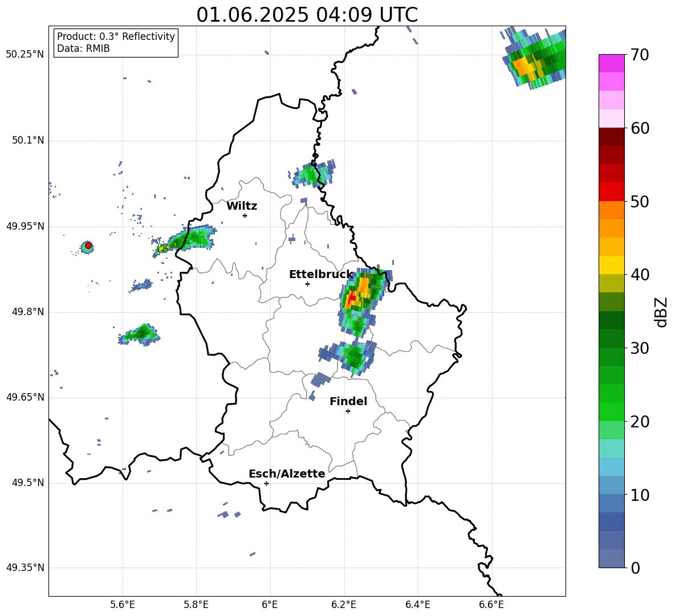Click the orange storm cell in top-right corner
The width and height of the screenshot is (675, 616).
coord(523,67)
